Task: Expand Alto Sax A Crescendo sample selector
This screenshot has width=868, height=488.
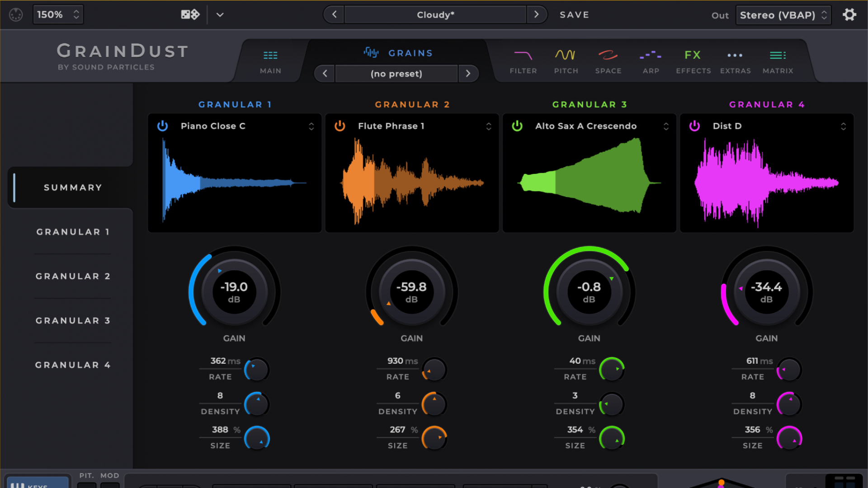Action: pos(666,127)
